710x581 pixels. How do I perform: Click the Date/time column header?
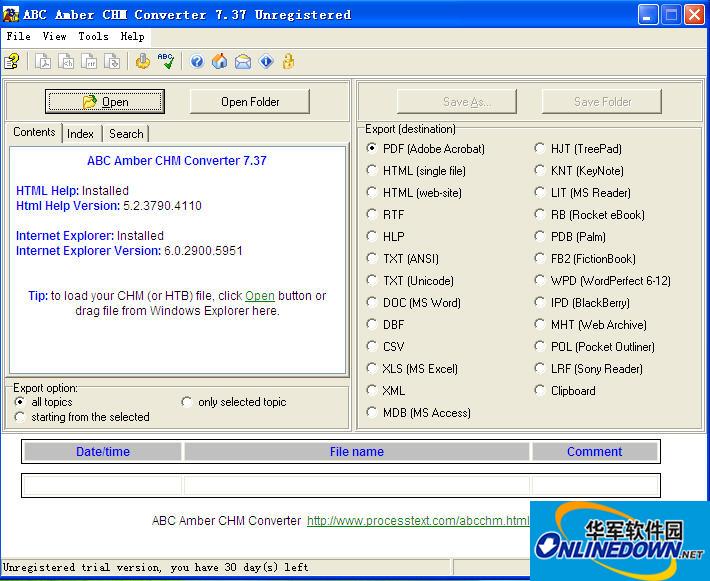103,451
